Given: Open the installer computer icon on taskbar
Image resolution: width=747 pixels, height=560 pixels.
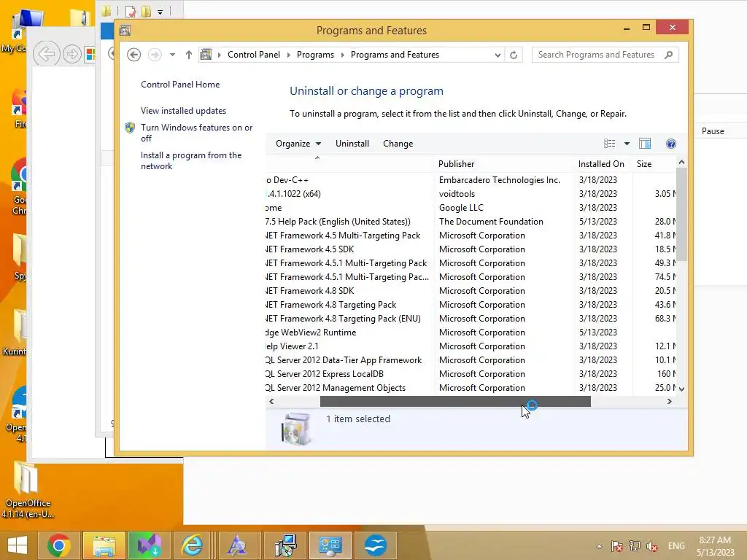Looking at the screenshot, I should tap(285, 545).
